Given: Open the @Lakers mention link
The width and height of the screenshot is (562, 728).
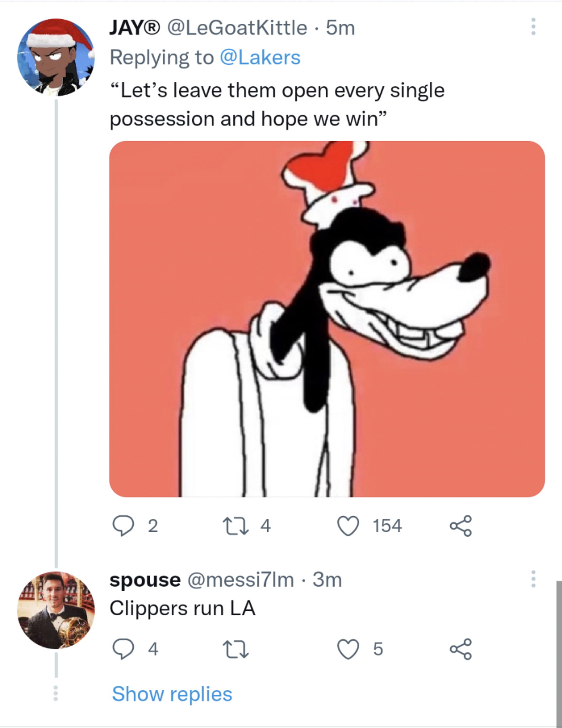Looking at the screenshot, I should coord(260,58).
